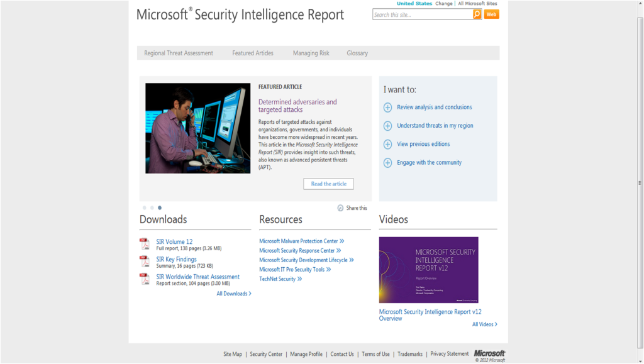This screenshot has width=644, height=364.
Task: Select the first carousel dot
Action: (x=144, y=207)
